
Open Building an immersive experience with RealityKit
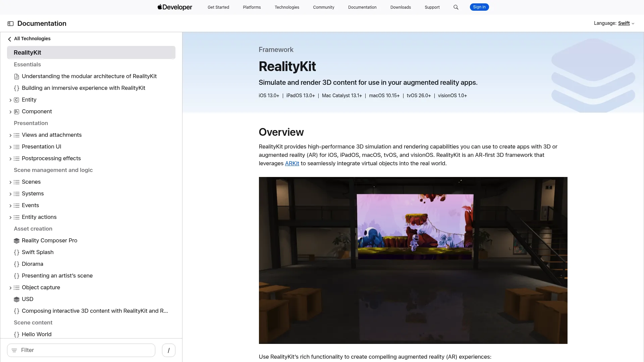click(x=84, y=88)
